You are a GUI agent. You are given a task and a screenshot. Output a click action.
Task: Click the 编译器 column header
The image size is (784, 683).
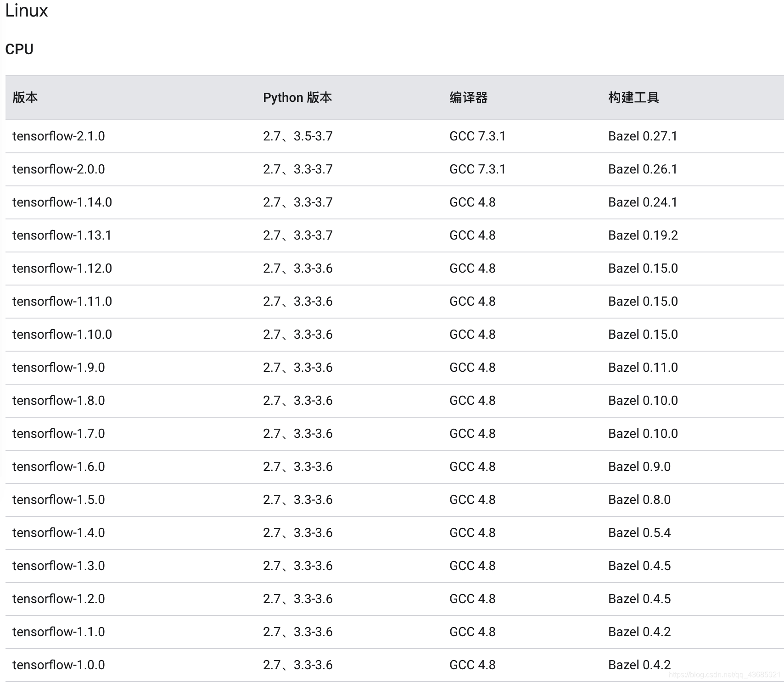tap(469, 97)
